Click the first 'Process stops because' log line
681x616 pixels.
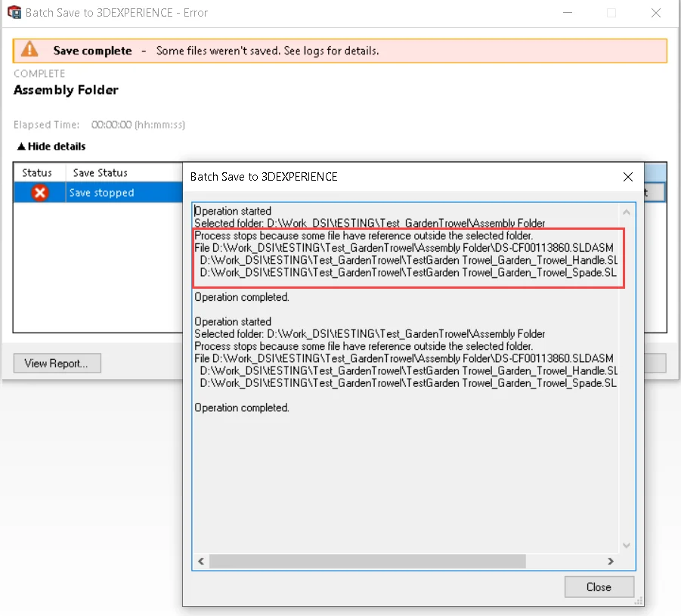[x=364, y=236]
